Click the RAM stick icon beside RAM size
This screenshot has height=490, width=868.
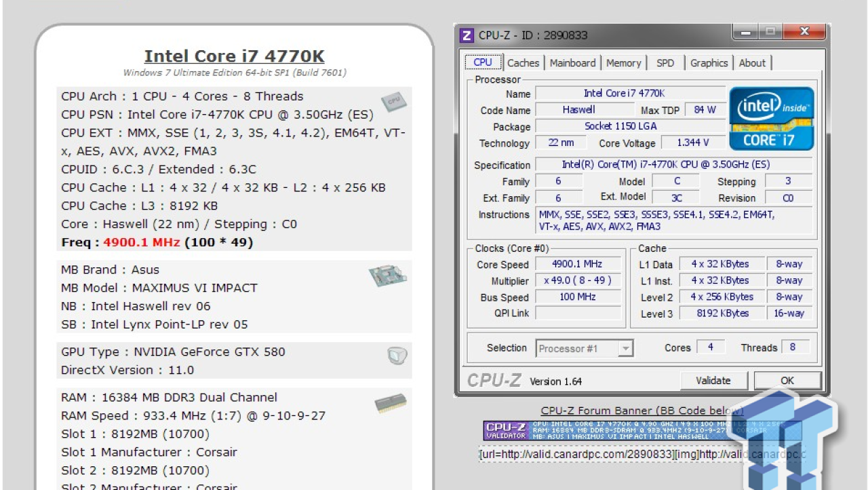[x=391, y=404]
